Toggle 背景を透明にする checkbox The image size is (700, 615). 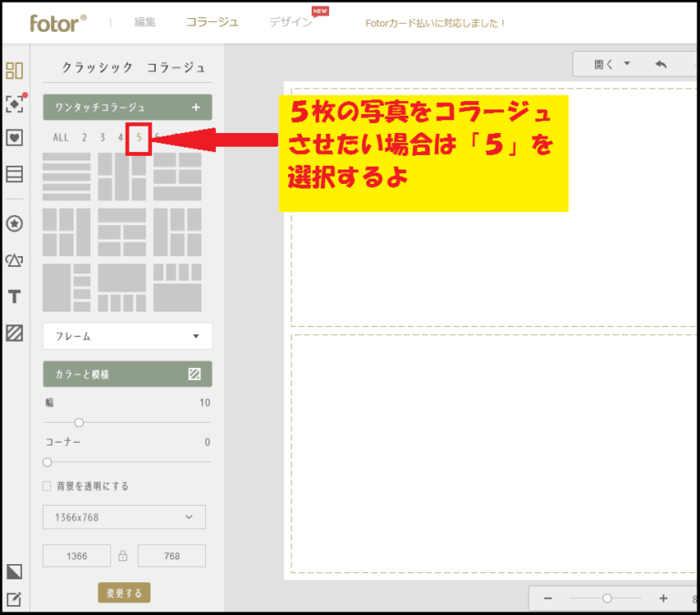pos(47,487)
